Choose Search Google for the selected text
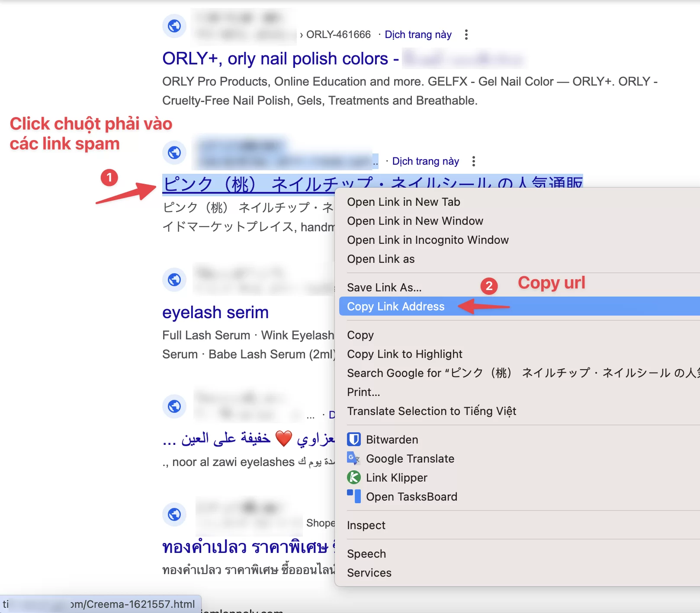700x613 pixels. click(x=519, y=373)
